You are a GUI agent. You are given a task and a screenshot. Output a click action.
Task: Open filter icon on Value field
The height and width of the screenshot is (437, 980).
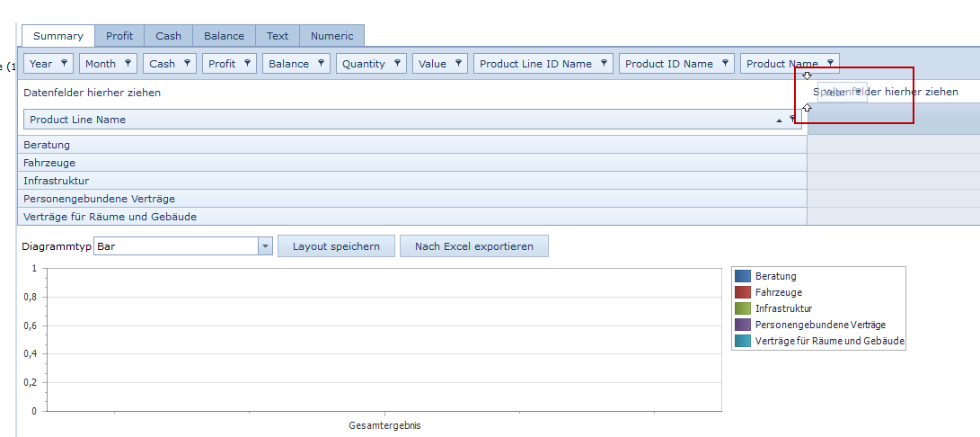point(458,63)
